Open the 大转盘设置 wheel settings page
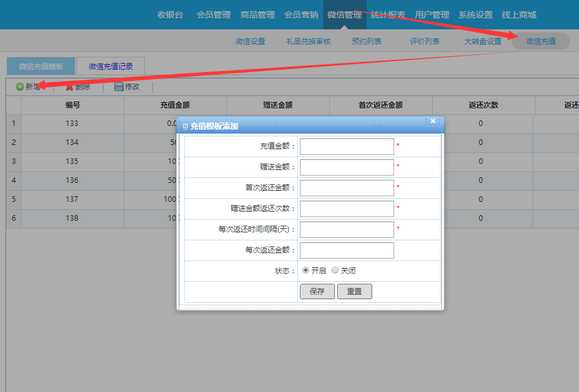 [480, 41]
